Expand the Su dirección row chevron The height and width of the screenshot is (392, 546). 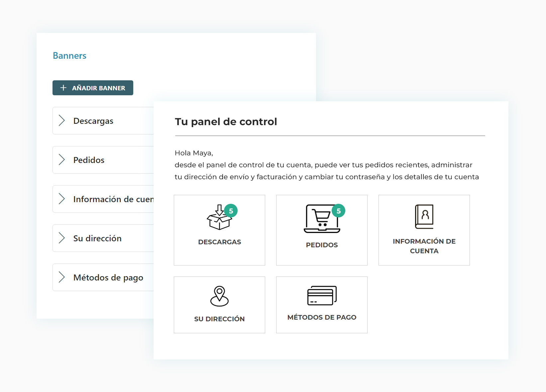pyautogui.click(x=62, y=238)
